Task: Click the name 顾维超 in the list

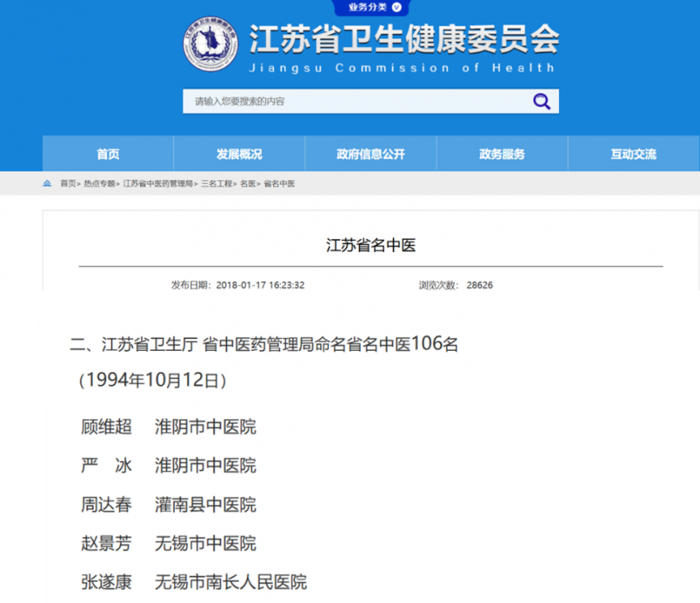Action: coord(106,427)
